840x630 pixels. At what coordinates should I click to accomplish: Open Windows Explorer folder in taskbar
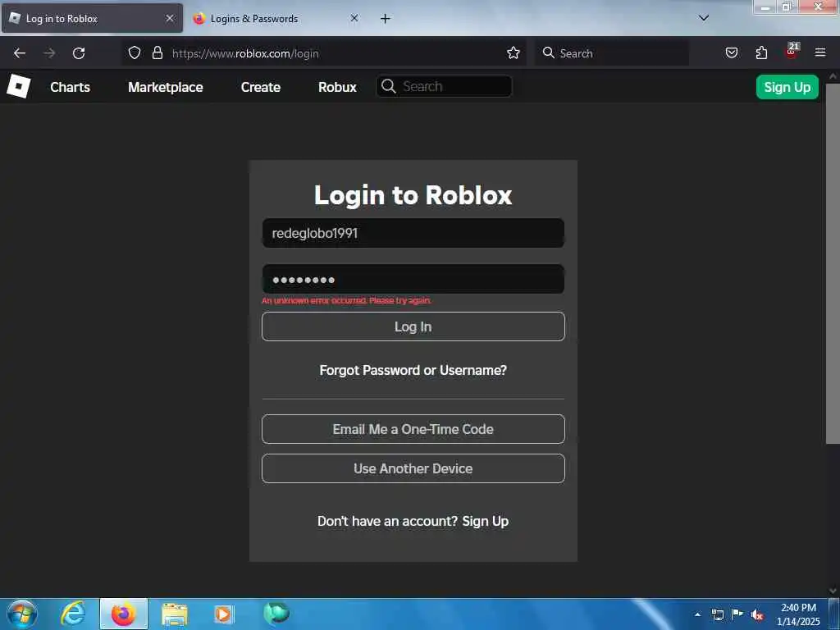[175, 614]
